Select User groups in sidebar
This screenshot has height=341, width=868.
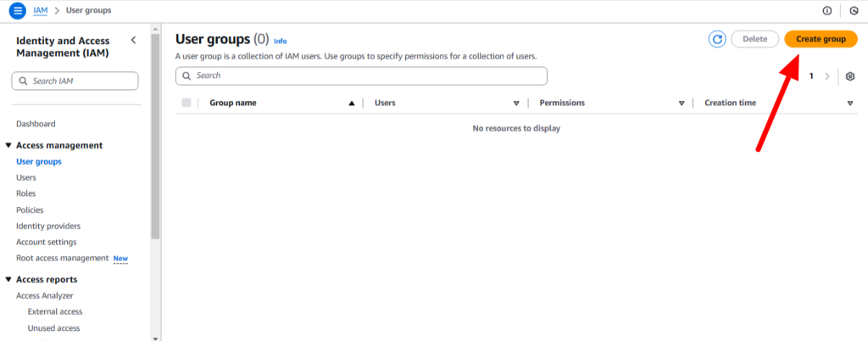point(39,162)
